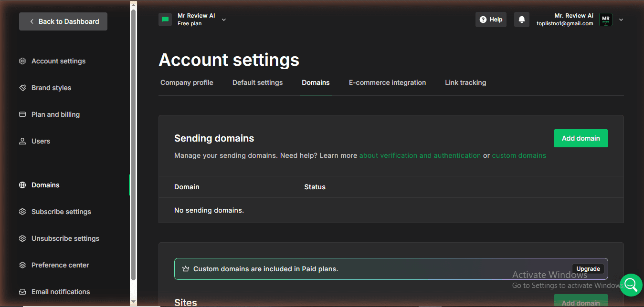The height and width of the screenshot is (307, 644).
Task: Open the custom domains link
Action: (x=519, y=155)
